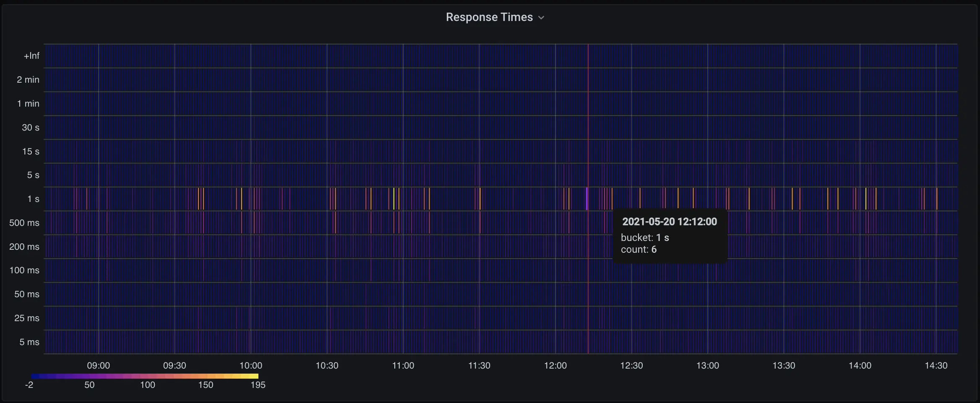Image resolution: width=980 pixels, height=403 pixels.
Task: Click the 14:30 time axis label
Action: (x=936, y=366)
